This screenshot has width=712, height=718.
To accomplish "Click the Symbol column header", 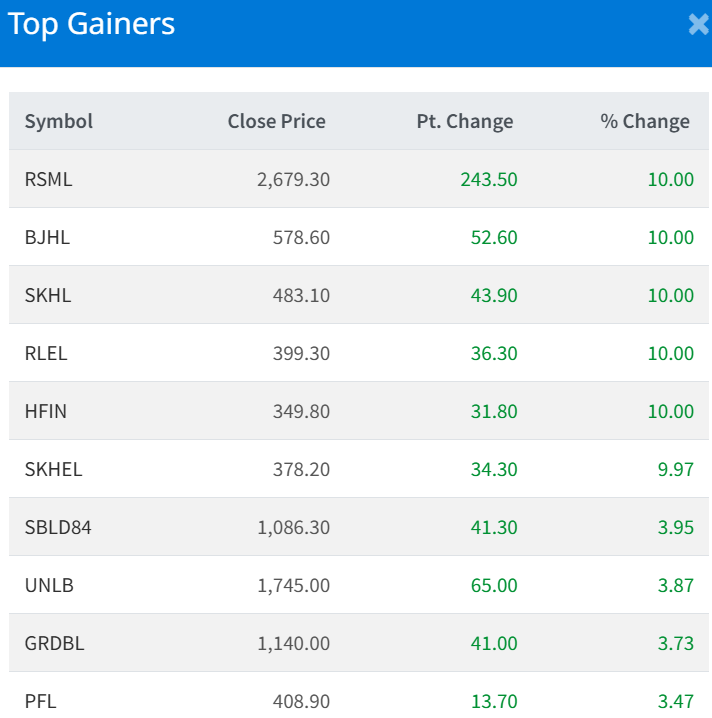I will (59, 122).
